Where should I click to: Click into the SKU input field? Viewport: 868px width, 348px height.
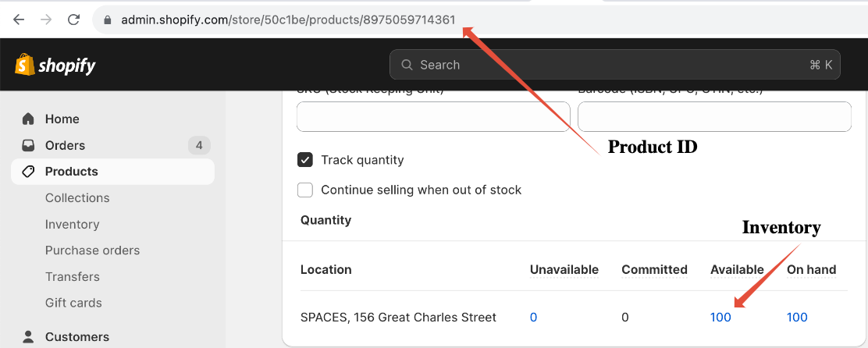(x=433, y=117)
